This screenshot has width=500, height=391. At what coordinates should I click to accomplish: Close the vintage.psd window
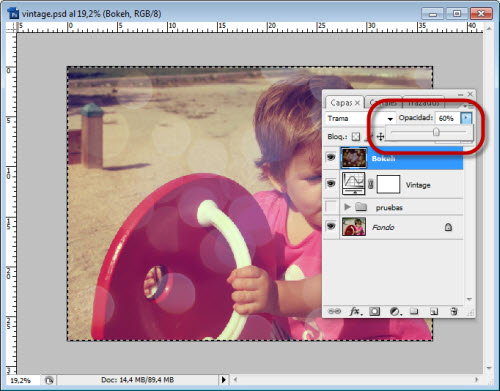[481, 14]
